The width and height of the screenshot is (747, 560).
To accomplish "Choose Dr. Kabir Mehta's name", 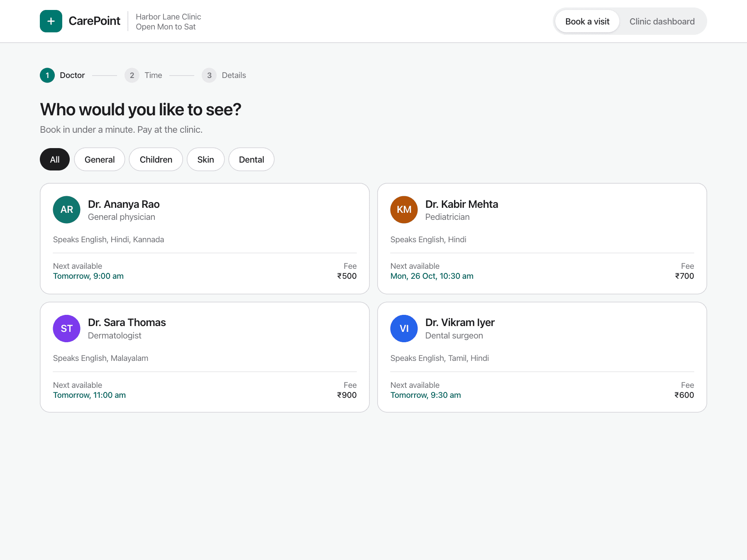I will [461, 204].
